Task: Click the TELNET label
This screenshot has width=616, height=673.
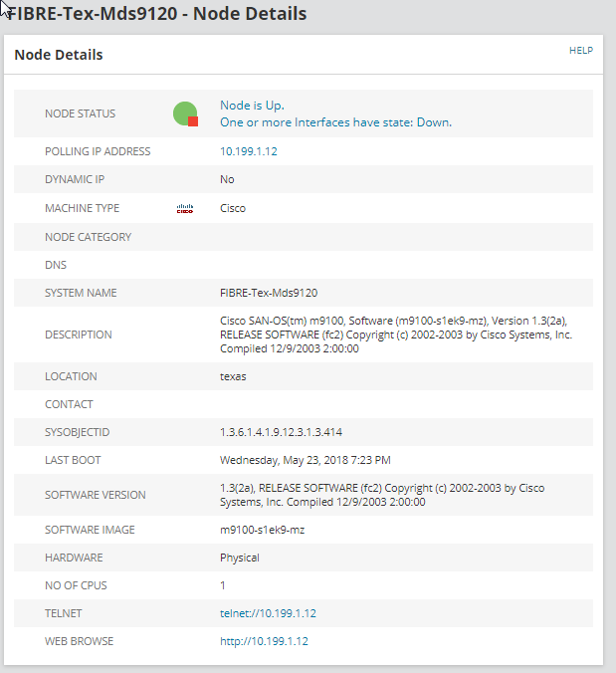Action: (x=64, y=613)
